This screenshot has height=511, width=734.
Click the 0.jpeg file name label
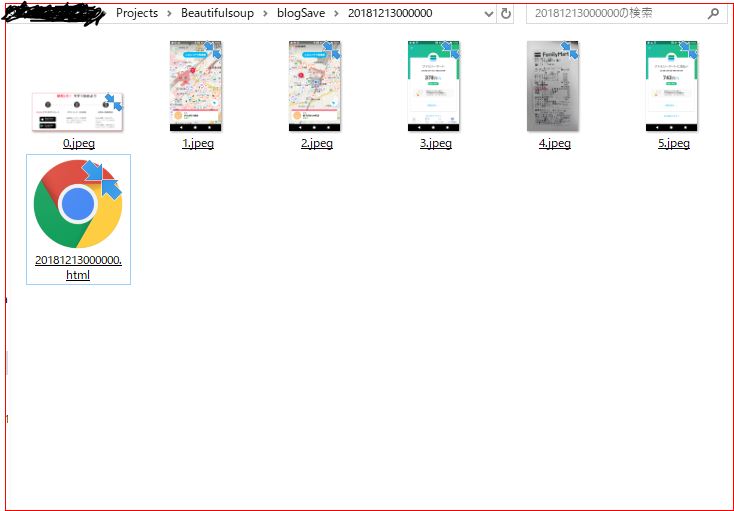click(79, 143)
